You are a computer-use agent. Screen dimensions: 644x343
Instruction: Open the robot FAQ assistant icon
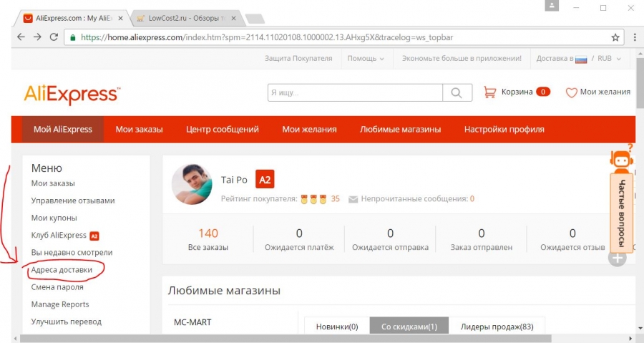[x=621, y=160]
